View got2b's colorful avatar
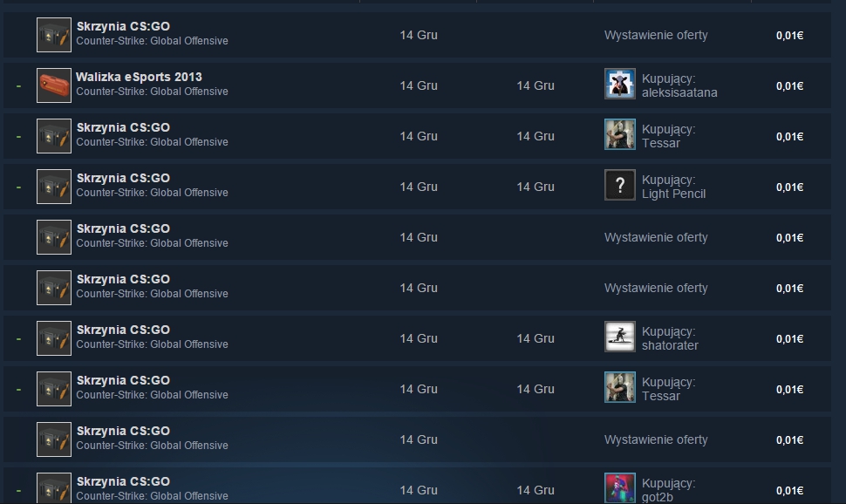The height and width of the screenshot is (504, 846). click(x=620, y=487)
